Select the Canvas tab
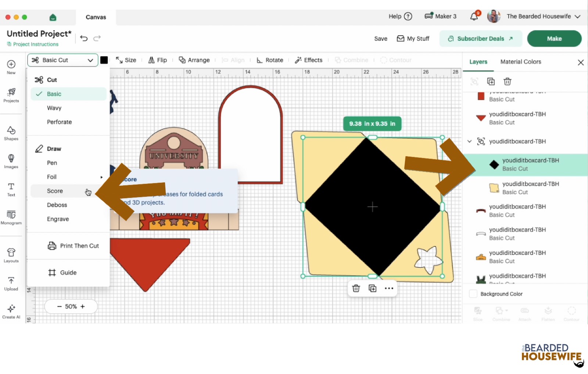The width and height of the screenshot is (588, 374). coord(96,17)
